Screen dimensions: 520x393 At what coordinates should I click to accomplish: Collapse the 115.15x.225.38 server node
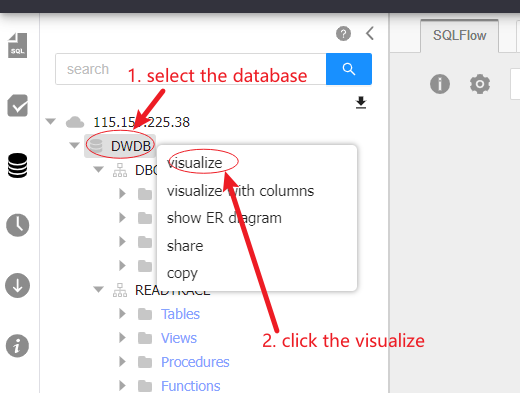click(x=51, y=121)
